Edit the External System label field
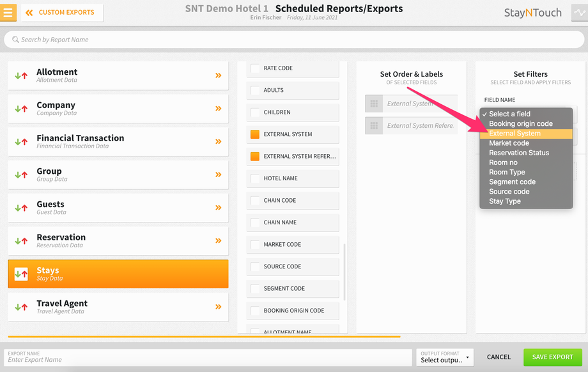 click(420, 104)
